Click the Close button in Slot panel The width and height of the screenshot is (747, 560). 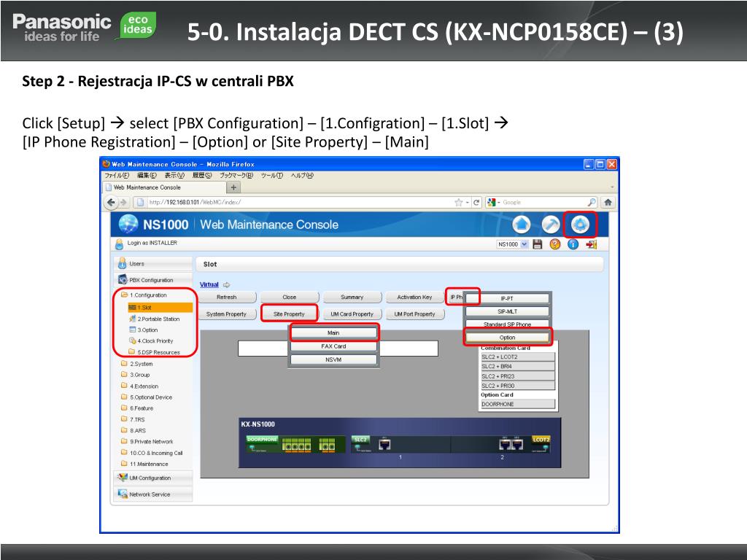(x=289, y=297)
